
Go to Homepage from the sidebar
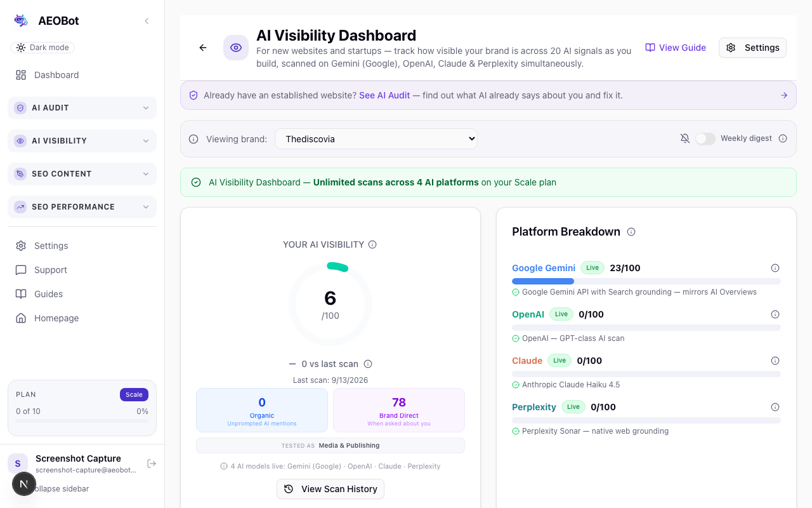[x=82, y=318]
